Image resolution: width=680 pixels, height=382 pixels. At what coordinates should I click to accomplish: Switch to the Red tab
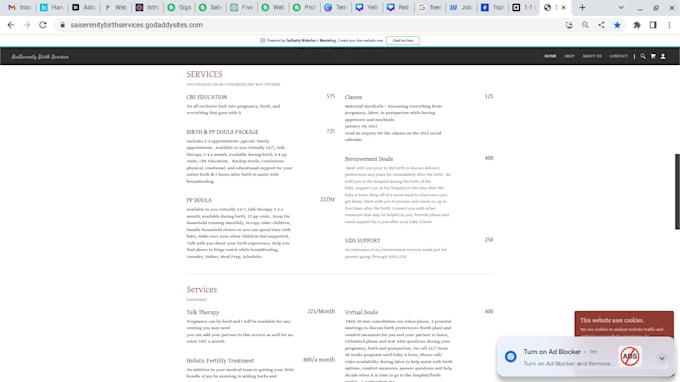(x=398, y=7)
